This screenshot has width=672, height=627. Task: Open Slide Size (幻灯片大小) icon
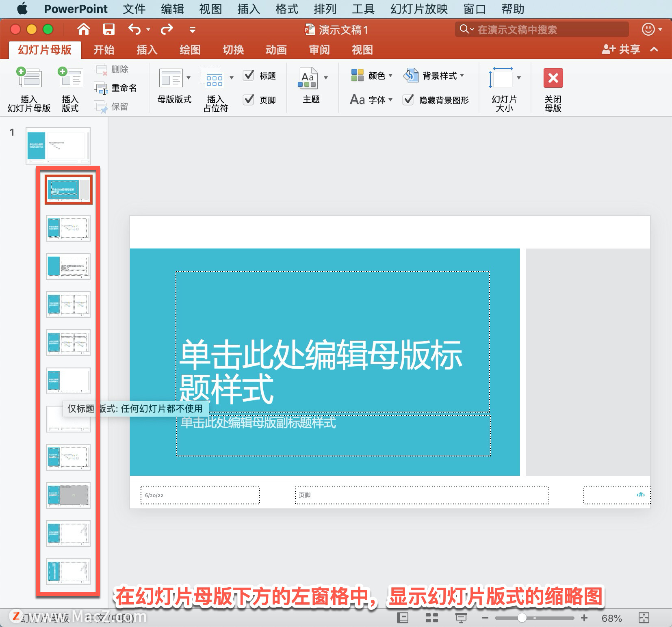[501, 78]
